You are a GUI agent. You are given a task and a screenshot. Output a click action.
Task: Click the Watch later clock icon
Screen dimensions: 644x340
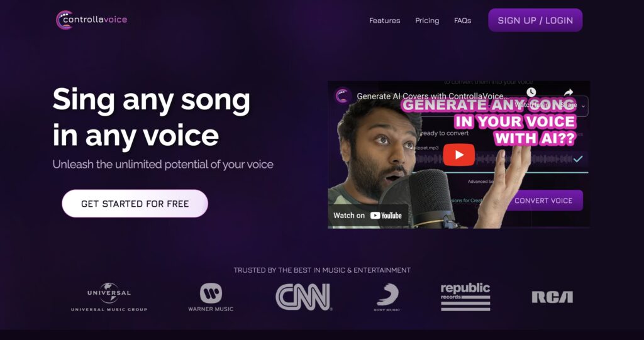point(531,92)
